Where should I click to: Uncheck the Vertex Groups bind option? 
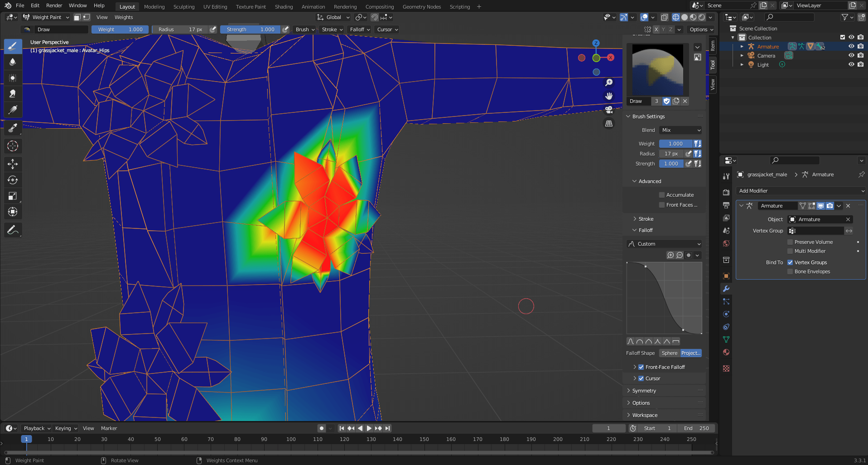coord(791,262)
